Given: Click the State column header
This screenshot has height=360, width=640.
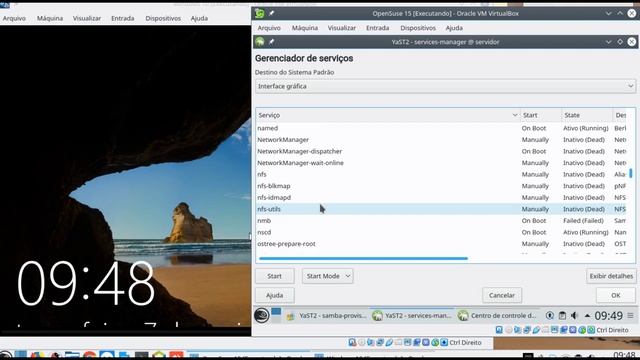Looking at the screenshot, I should tap(587, 115).
